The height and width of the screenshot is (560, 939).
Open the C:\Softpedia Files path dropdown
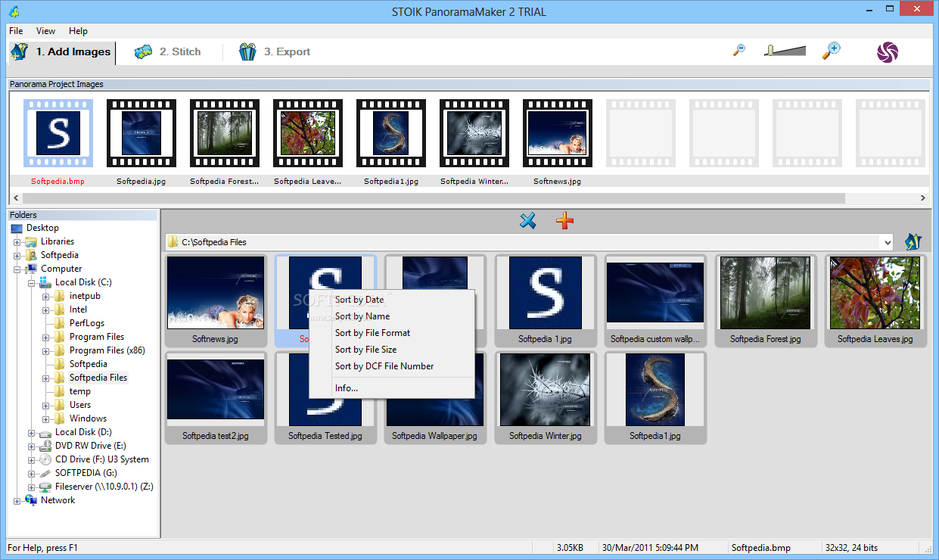pyautogui.click(x=887, y=242)
